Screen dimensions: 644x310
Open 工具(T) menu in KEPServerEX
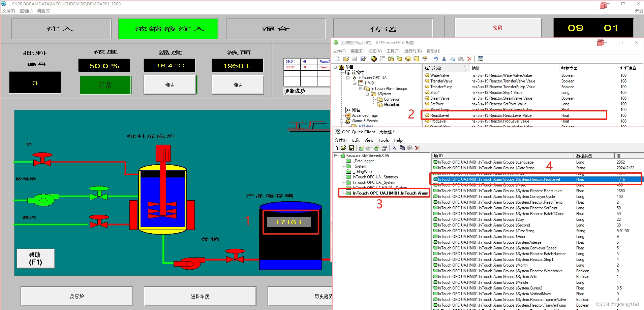(393, 51)
